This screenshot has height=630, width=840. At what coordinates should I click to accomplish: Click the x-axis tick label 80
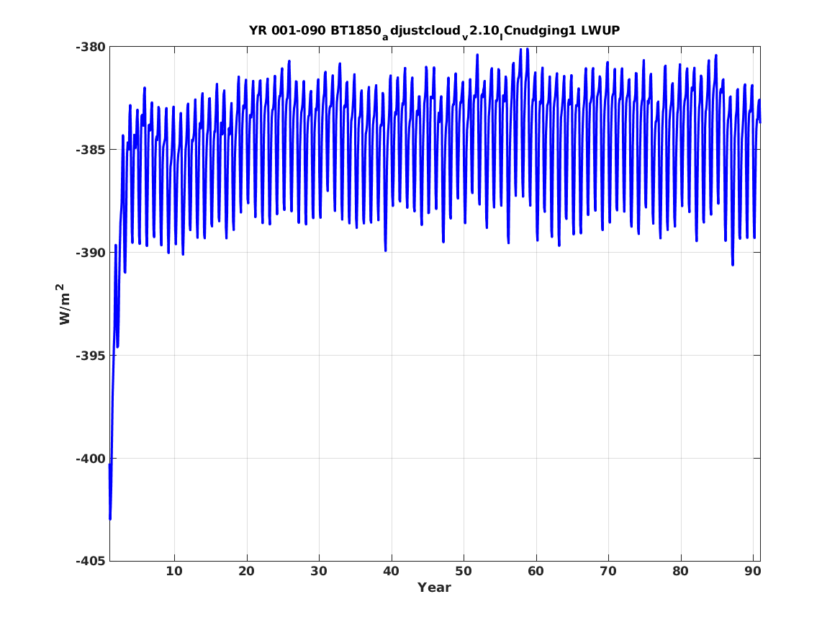point(680,572)
